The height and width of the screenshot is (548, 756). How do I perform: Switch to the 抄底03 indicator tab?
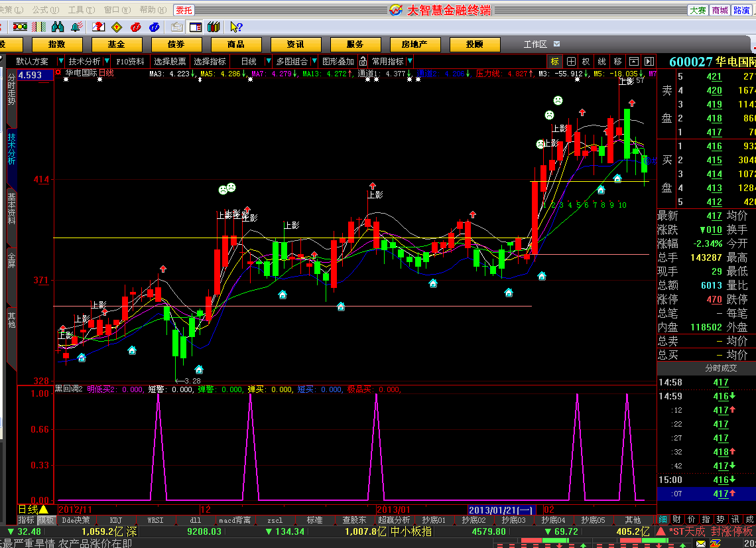pos(513,520)
